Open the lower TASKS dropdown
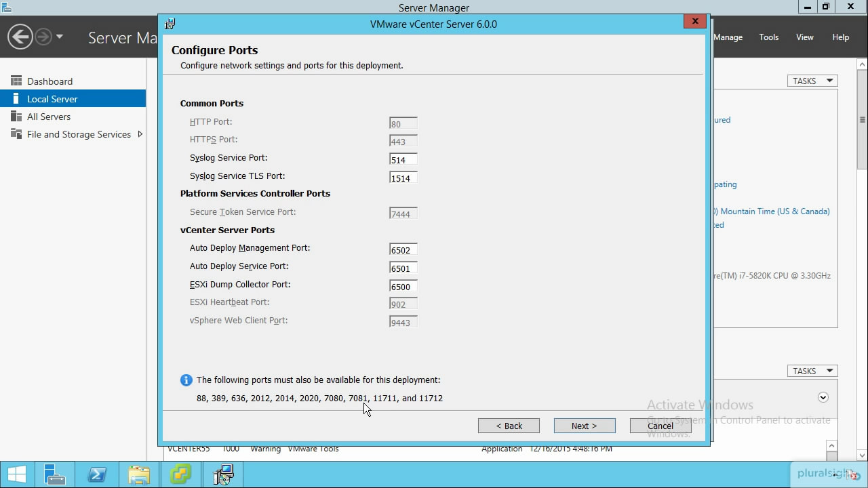This screenshot has width=868, height=488. tap(812, 371)
